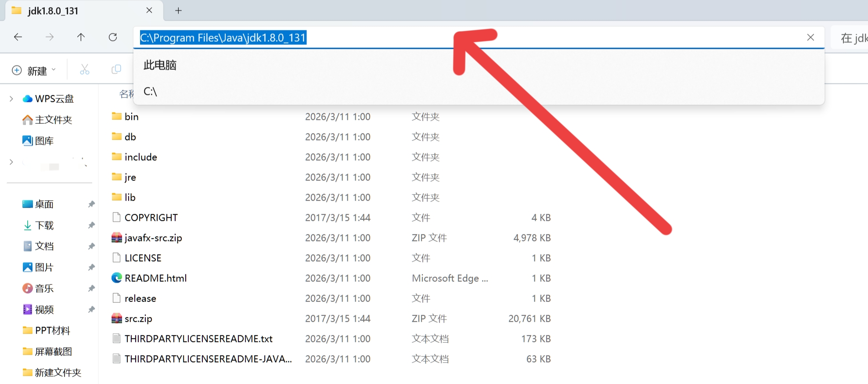
Task: Unpin 桌面 via its pin icon
Action: pos(91,204)
